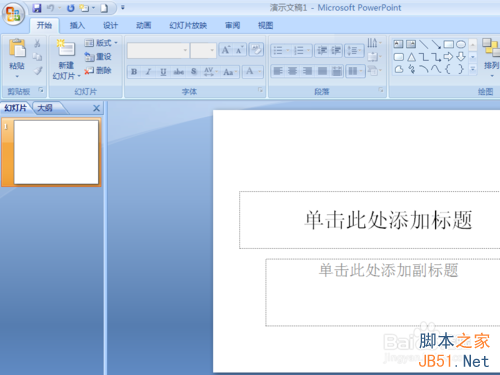The height and width of the screenshot is (375, 500).
Task: Decrease font size with small A
Action: pyautogui.click(x=240, y=50)
